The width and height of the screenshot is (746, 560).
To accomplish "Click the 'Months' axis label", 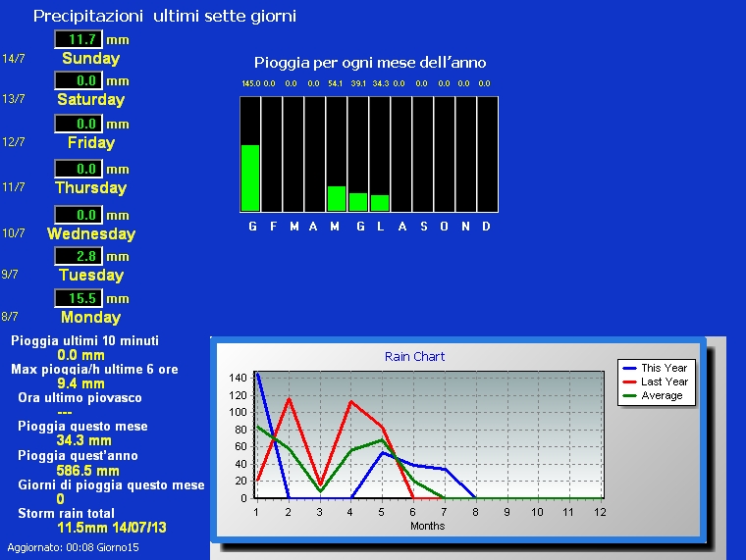I will 427,526.
